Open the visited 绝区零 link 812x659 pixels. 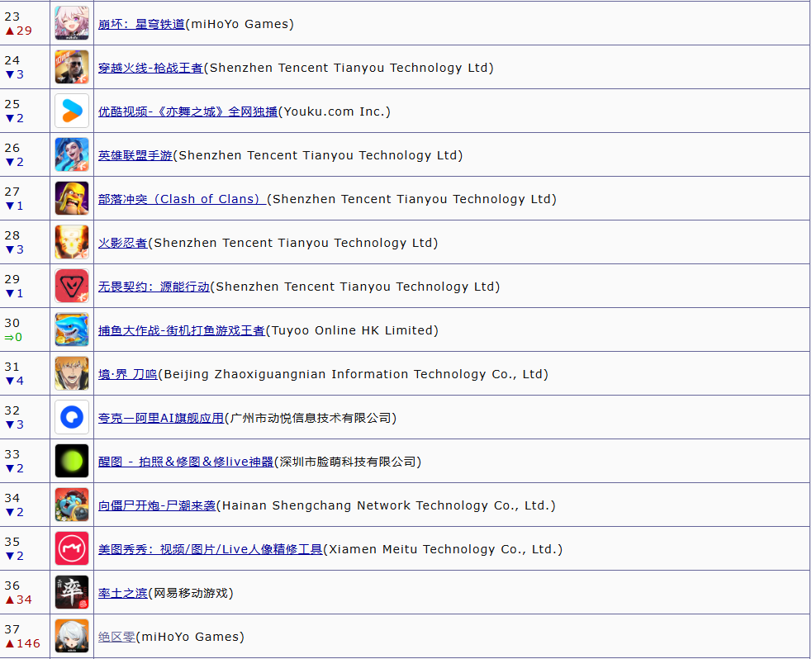click(x=116, y=636)
